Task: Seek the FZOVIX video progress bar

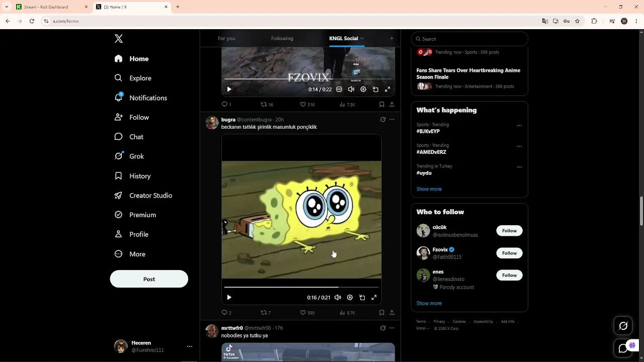Action: [x=308, y=79]
